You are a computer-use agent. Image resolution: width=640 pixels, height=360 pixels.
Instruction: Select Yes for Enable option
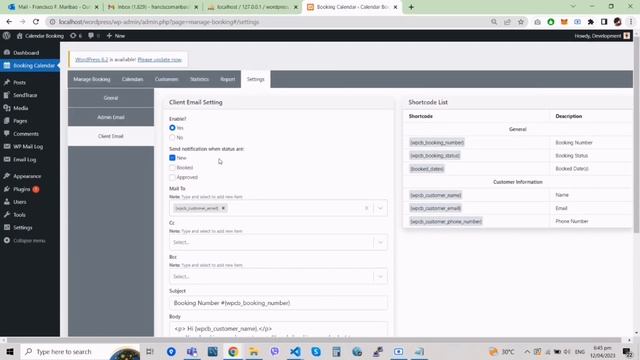[x=172, y=128]
